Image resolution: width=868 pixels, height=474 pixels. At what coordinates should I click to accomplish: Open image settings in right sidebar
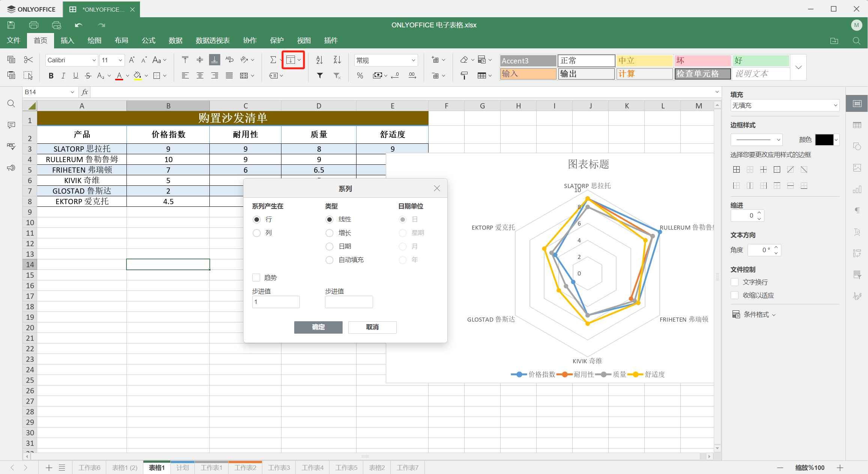857,168
